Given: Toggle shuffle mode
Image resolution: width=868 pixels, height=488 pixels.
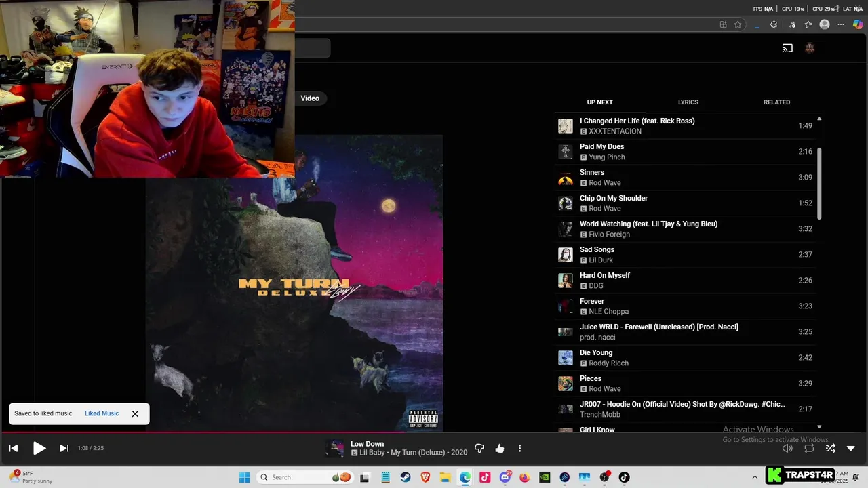Looking at the screenshot, I should pyautogui.click(x=830, y=448).
